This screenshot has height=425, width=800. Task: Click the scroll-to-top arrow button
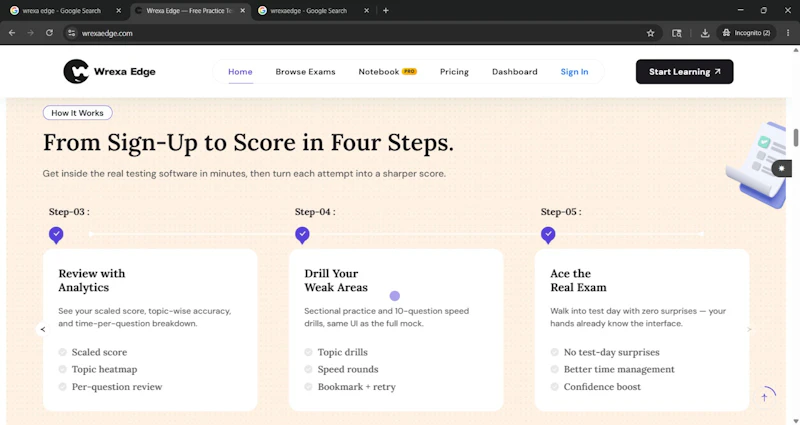pos(764,397)
